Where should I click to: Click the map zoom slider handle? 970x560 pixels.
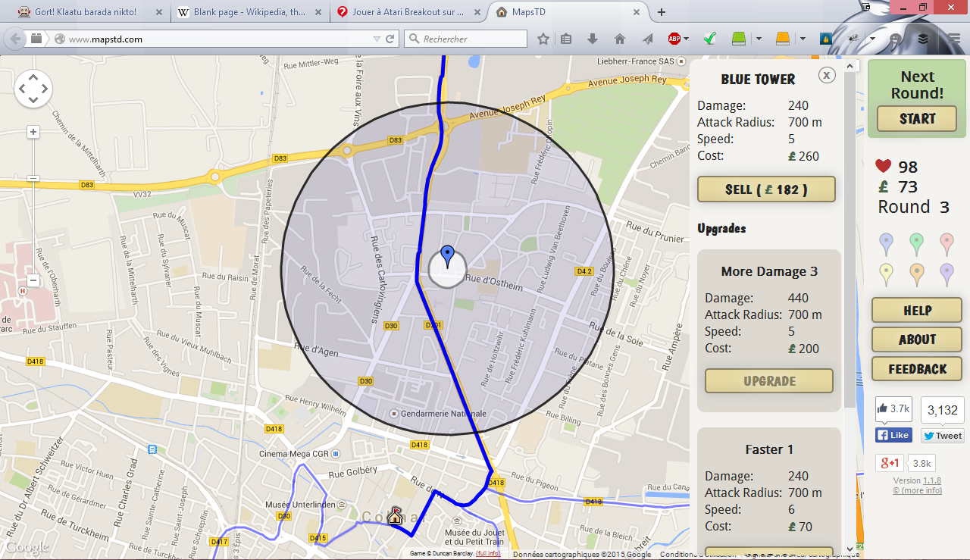pos(33,178)
